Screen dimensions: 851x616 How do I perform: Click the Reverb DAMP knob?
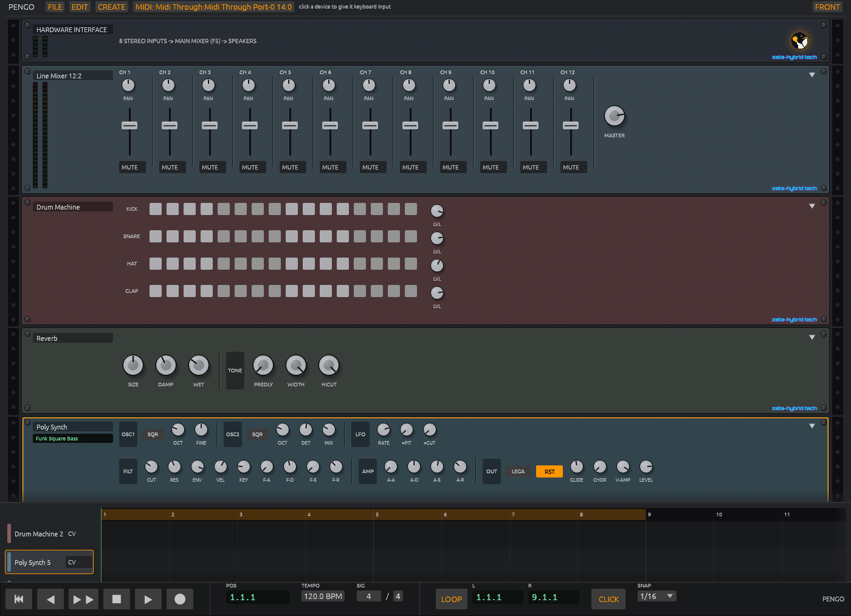coord(166,365)
